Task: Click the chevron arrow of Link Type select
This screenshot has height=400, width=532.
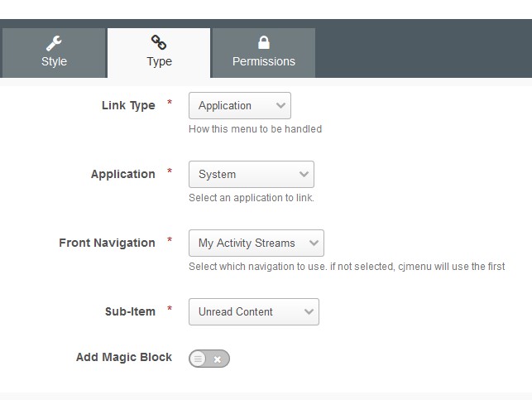Action: tap(280, 106)
